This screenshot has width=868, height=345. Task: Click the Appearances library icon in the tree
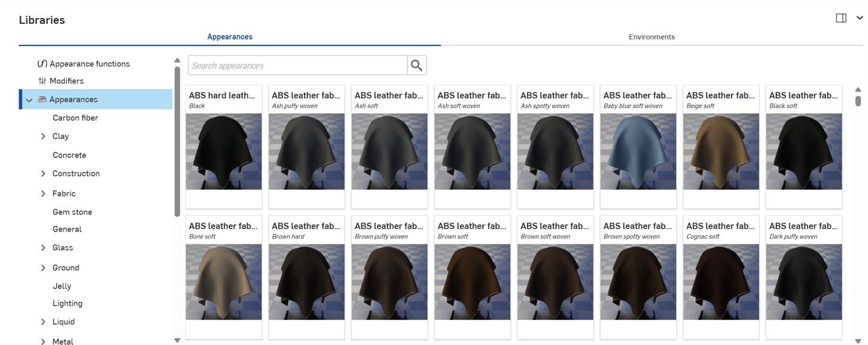[42, 99]
